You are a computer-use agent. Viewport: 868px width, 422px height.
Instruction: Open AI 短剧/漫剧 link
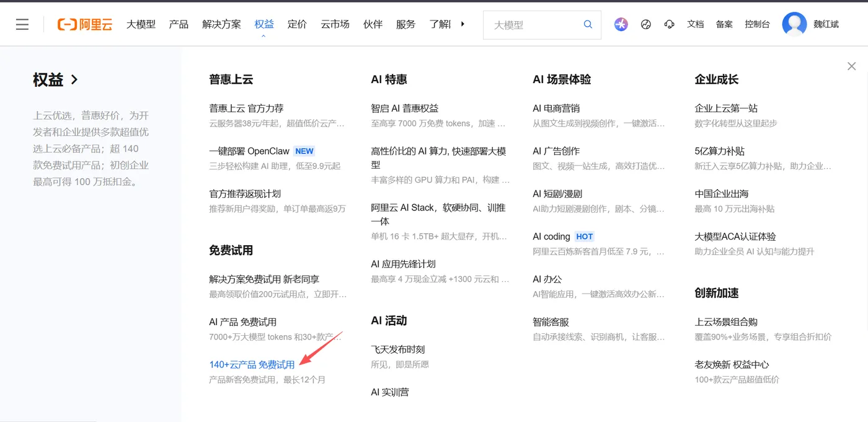pyautogui.click(x=557, y=194)
